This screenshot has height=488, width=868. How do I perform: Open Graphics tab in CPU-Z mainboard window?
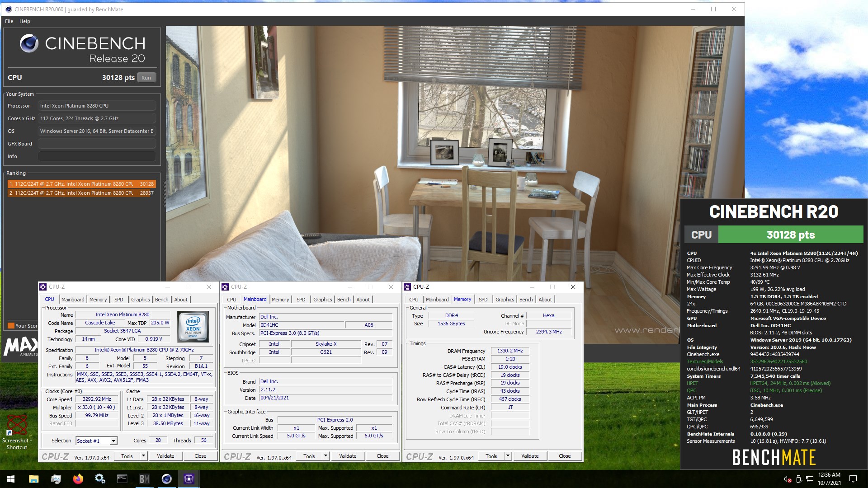point(323,300)
